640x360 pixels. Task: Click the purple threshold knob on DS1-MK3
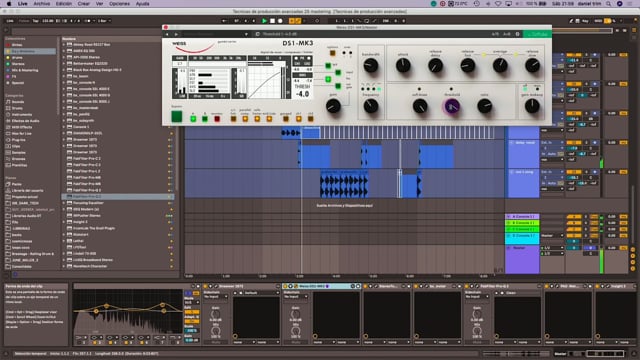451,107
